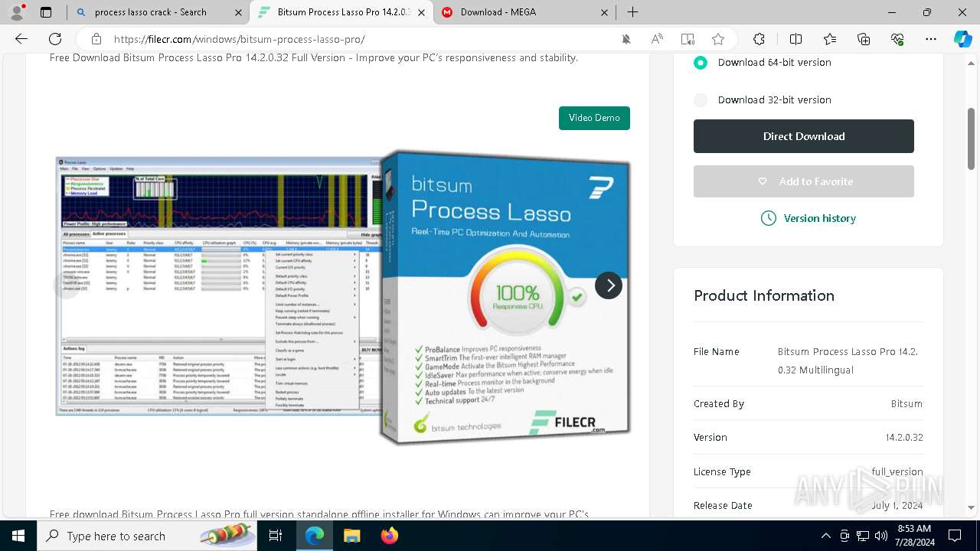Open Browser essentials heart icon

(x=897, y=39)
